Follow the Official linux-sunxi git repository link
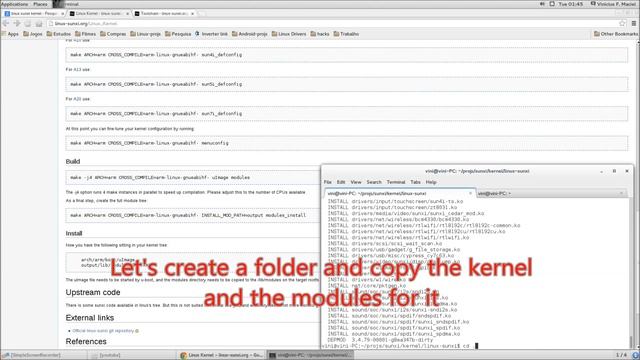This screenshot has height=360, width=640. 103,331
